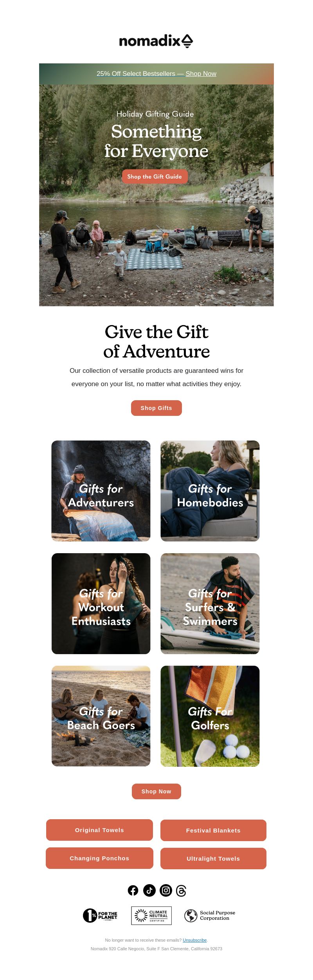Click the Unsubscribe link in footer
This screenshot has height=980, width=313.
pos(194,940)
